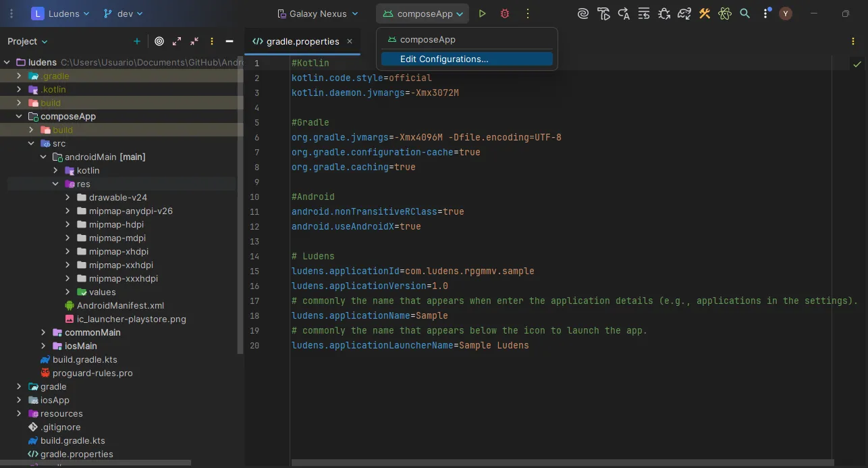Collapse the androidMain [main] tree node
The height and width of the screenshot is (468, 868).
43,157
